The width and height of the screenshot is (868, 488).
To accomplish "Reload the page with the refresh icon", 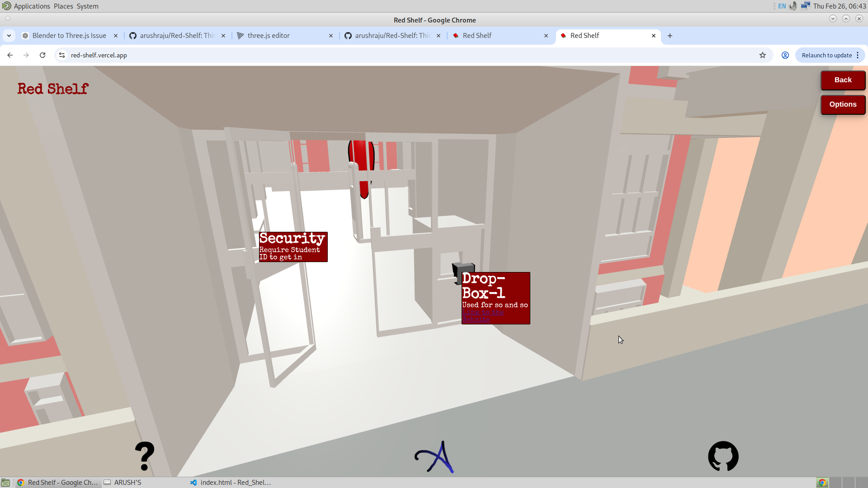I will click(42, 55).
